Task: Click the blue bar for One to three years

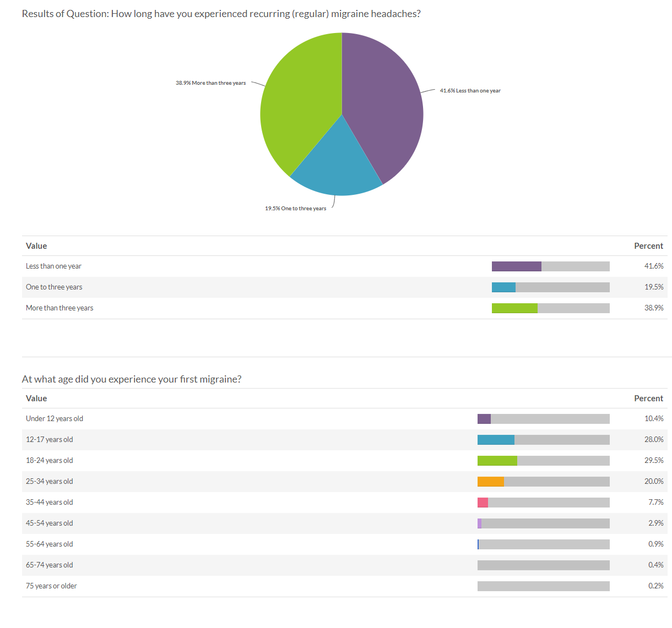Action: [503, 287]
